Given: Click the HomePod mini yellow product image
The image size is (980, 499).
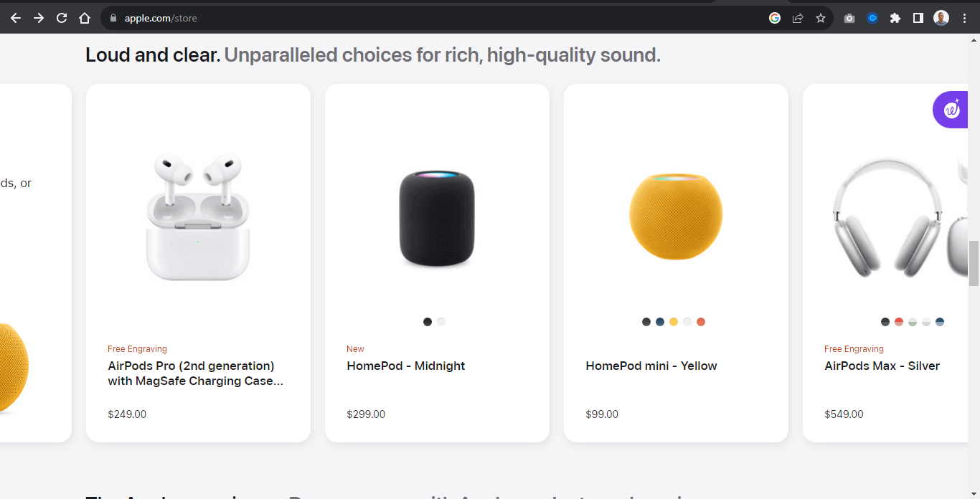Looking at the screenshot, I should (675, 217).
